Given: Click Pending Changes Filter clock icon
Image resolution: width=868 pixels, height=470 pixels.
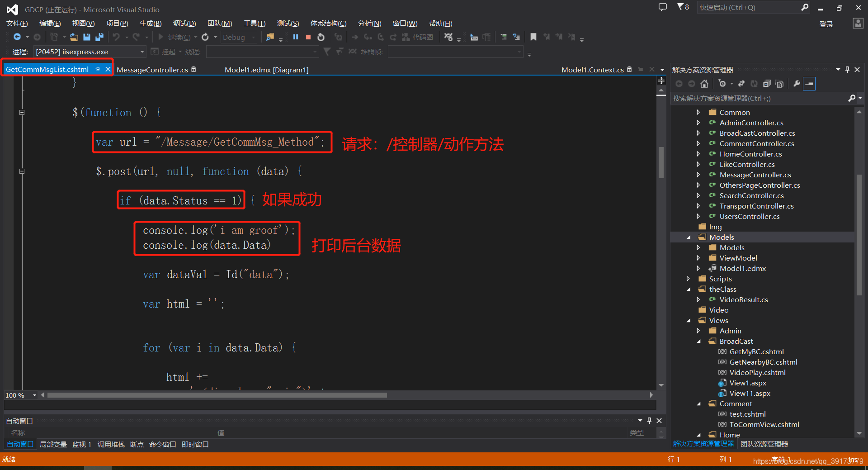Looking at the screenshot, I should point(723,84).
